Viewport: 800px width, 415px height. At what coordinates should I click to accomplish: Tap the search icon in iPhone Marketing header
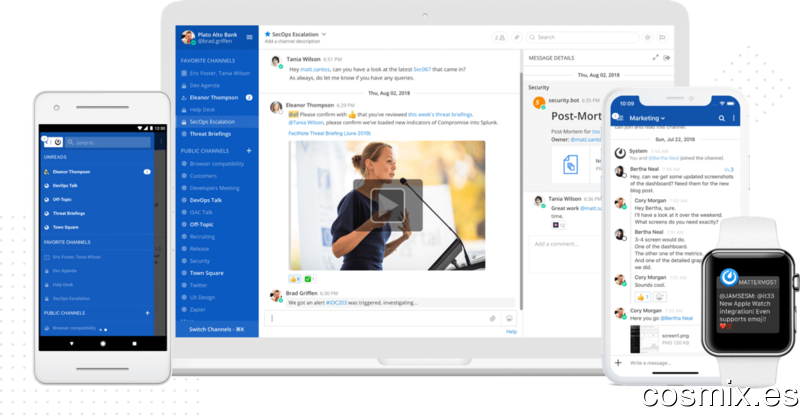click(x=721, y=118)
